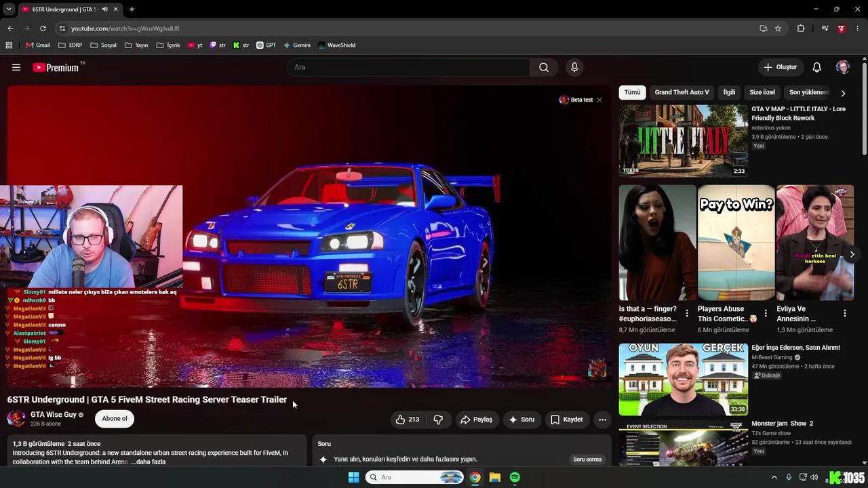
Task: Bookmark this page with the star icon
Action: click(x=778, y=28)
